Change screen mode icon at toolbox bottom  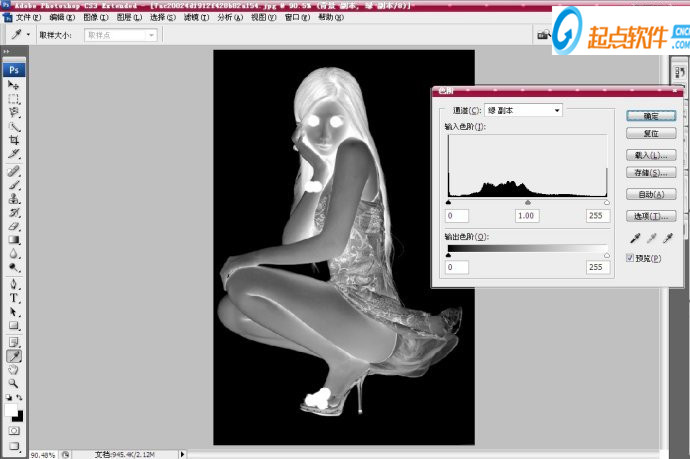14,446
